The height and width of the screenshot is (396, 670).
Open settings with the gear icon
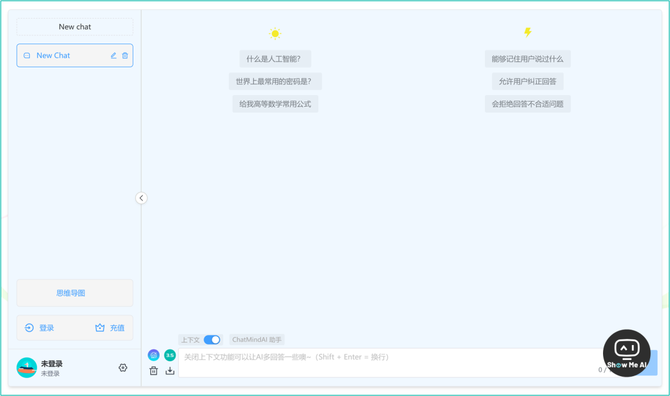[x=123, y=367]
